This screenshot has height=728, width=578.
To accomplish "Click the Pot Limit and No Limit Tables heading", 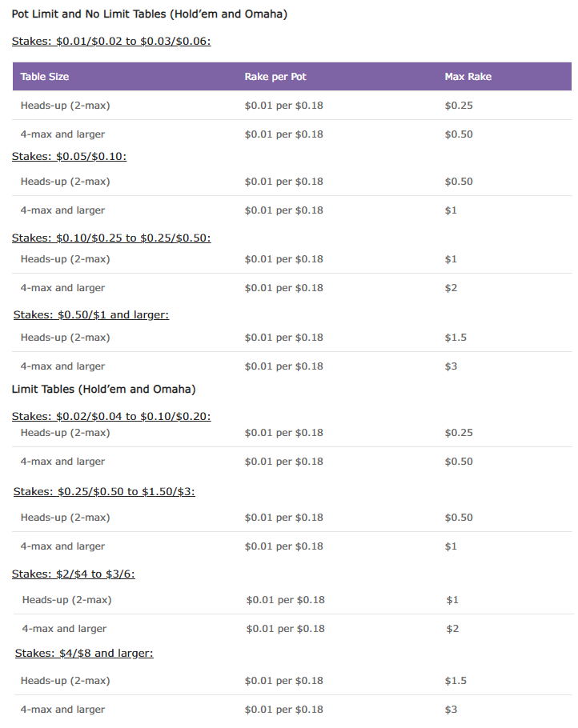I will click(150, 14).
